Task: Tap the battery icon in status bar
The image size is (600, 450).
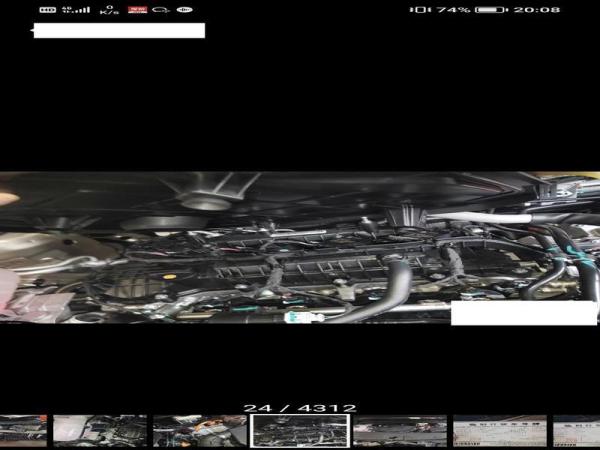Action: (490, 10)
